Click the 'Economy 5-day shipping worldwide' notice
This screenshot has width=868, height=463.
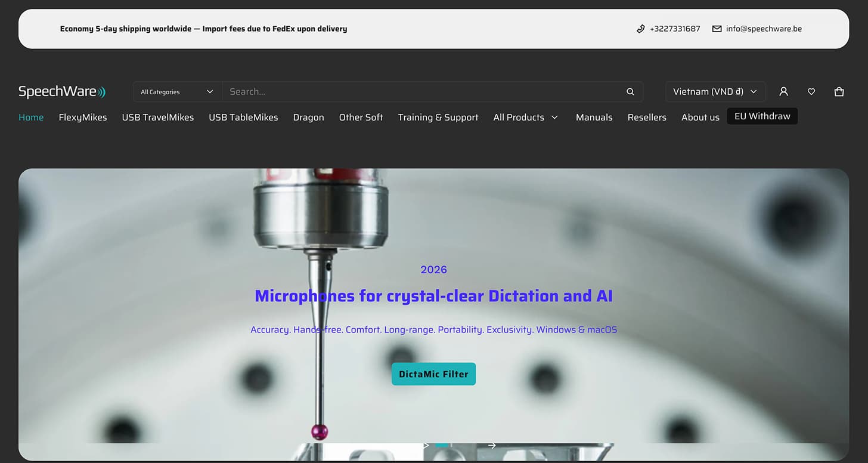pos(203,29)
